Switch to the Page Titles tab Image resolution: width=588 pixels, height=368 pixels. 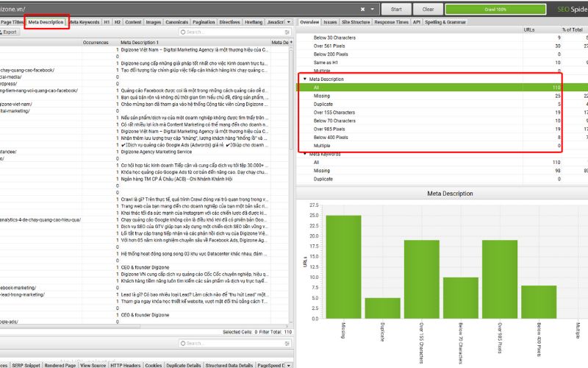coord(12,22)
